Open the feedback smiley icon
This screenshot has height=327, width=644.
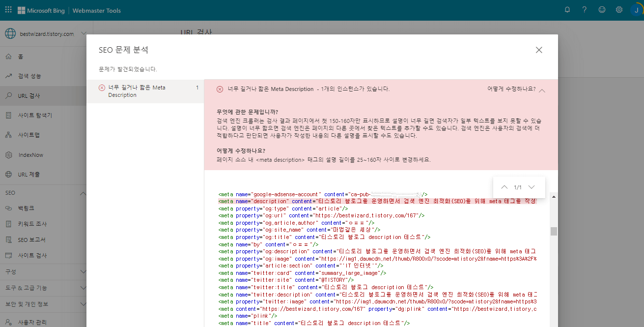tap(602, 9)
